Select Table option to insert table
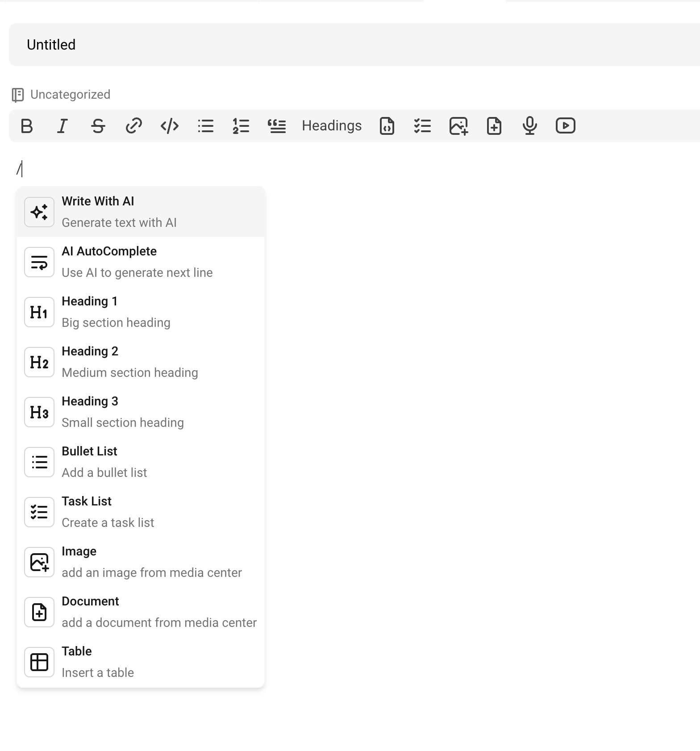 [x=141, y=662]
